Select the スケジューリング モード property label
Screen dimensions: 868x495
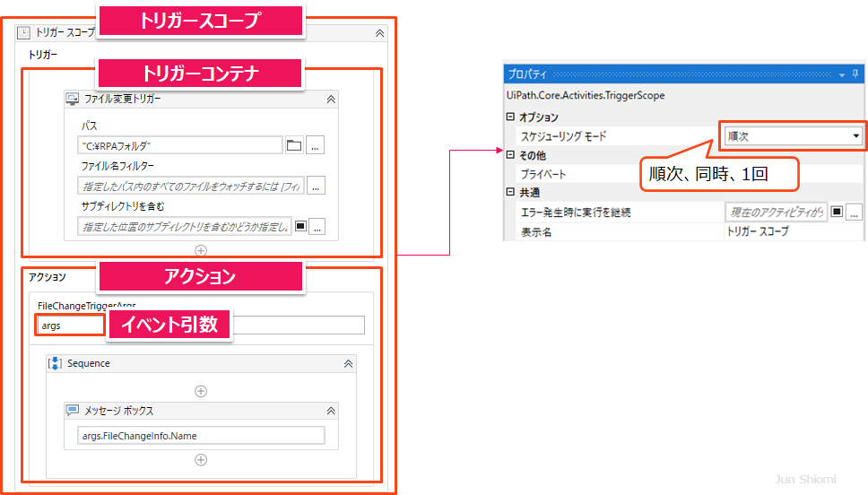click(x=563, y=136)
